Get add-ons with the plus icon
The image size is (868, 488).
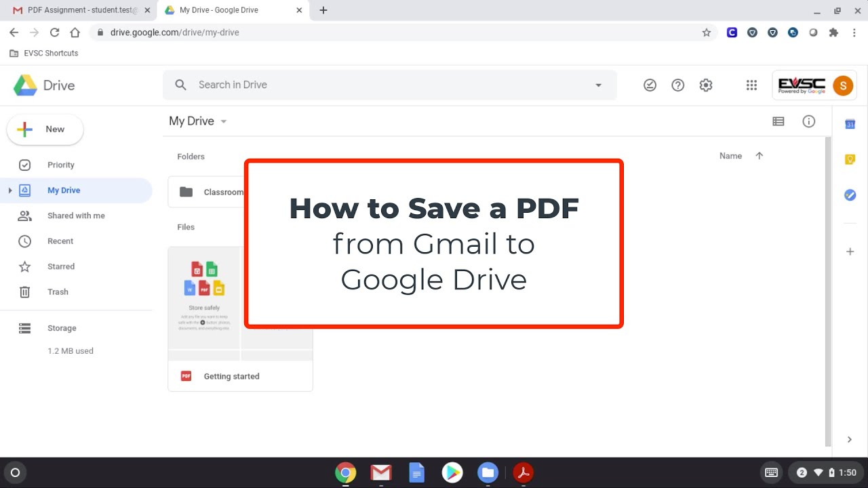pyautogui.click(x=850, y=251)
